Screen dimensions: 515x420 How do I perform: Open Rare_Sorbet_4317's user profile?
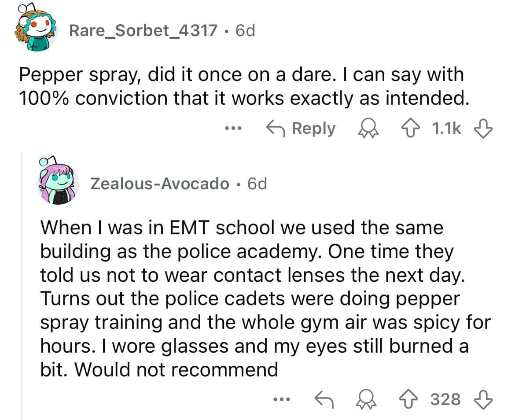click(143, 30)
